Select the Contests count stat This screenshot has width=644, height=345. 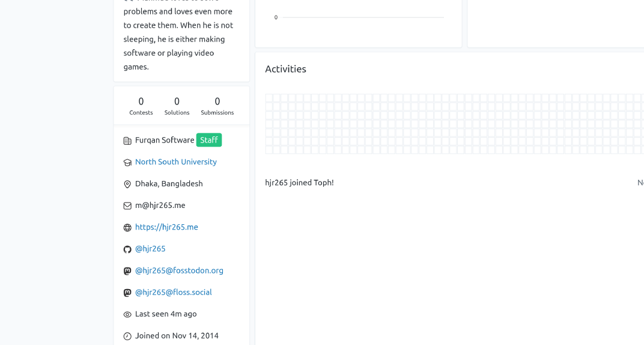click(141, 106)
